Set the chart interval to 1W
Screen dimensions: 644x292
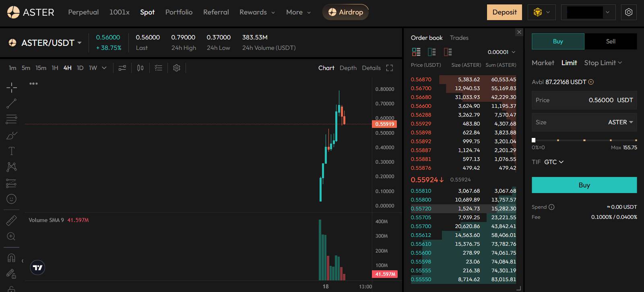93,68
